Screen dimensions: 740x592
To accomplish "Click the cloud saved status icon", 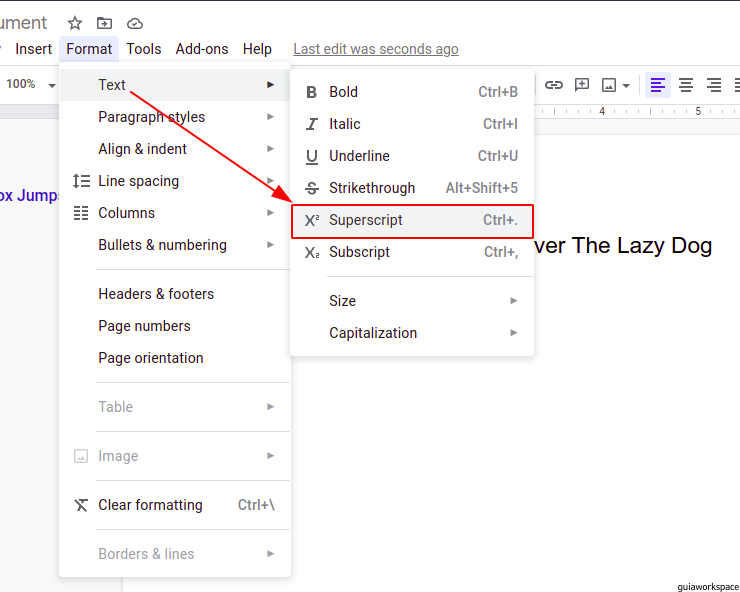I will (135, 23).
